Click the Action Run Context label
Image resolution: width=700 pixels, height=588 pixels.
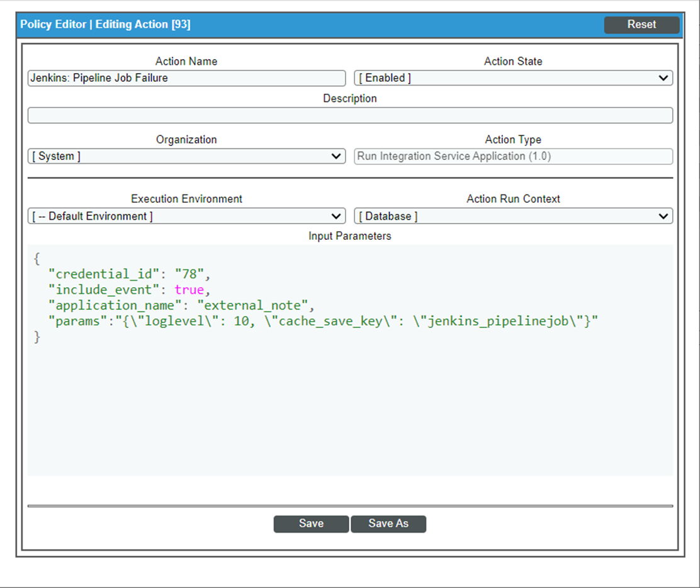pyautogui.click(x=514, y=199)
